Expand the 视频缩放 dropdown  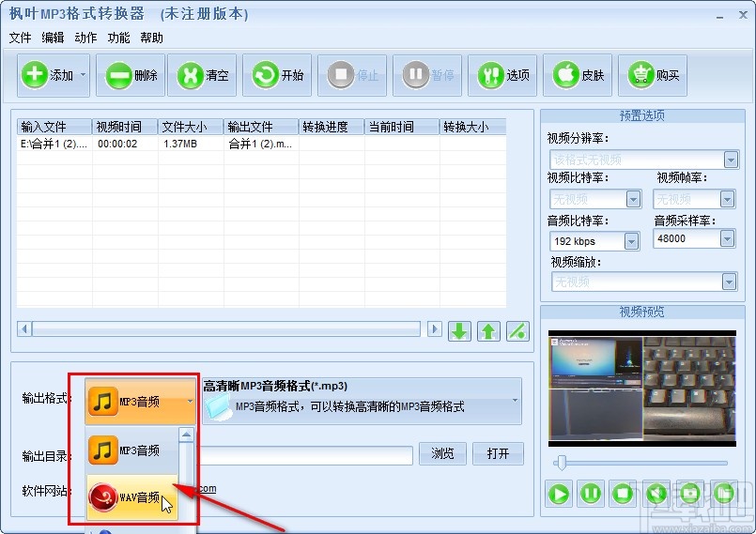(x=729, y=282)
